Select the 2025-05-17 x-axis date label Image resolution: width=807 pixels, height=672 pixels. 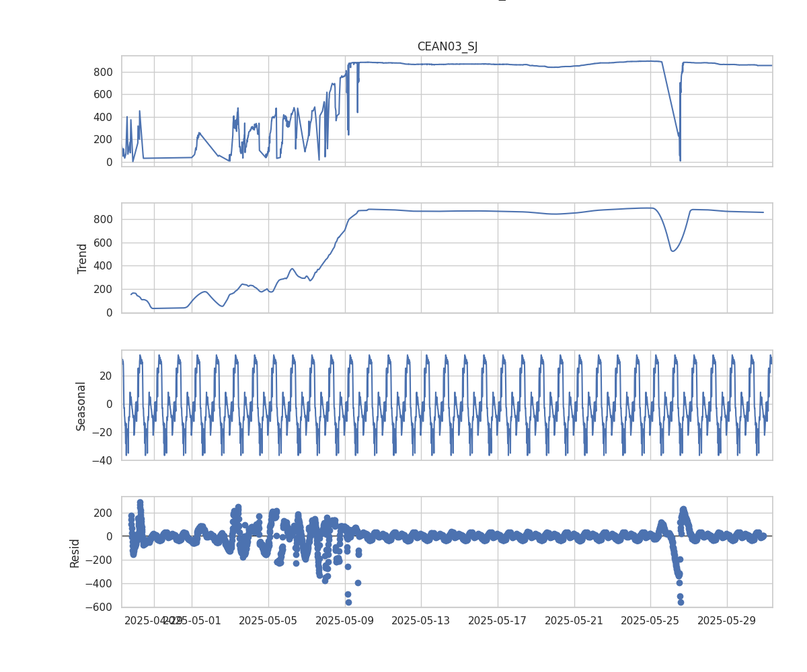pyautogui.click(x=497, y=620)
